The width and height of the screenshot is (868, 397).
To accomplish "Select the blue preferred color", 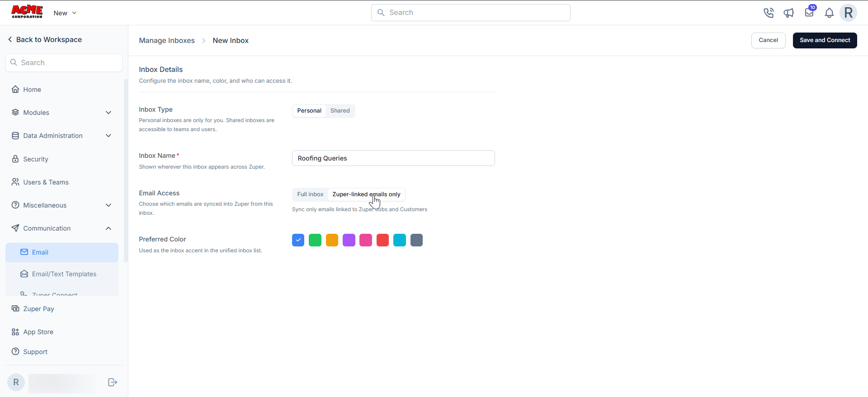I will 298,240.
